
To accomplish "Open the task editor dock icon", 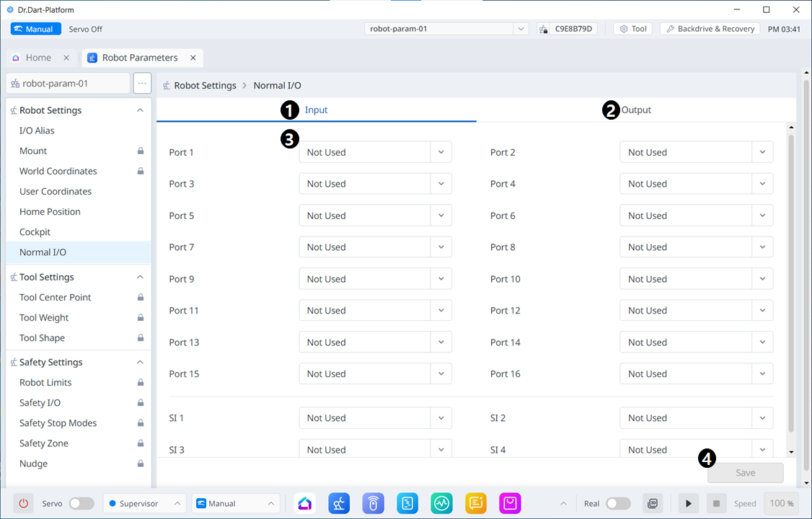I will pyautogui.click(x=407, y=503).
